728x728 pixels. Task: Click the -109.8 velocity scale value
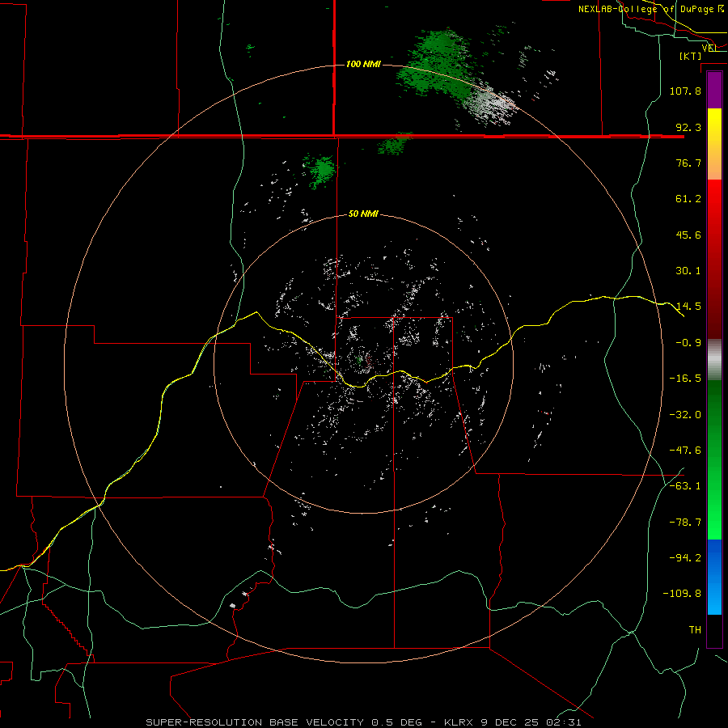pos(682,594)
